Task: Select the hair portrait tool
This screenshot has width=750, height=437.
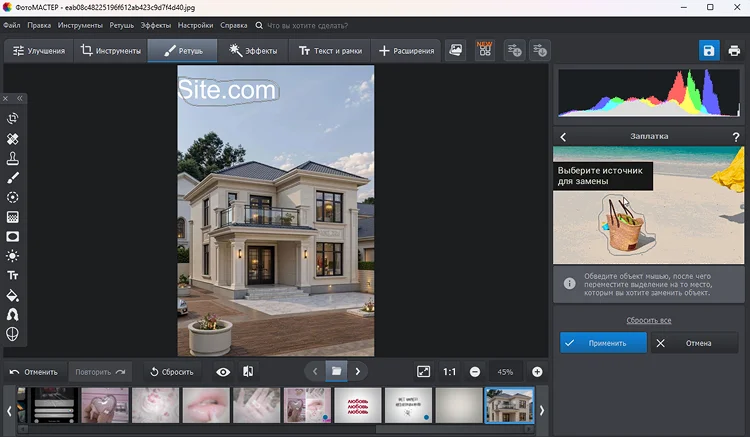Action: tap(12, 315)
